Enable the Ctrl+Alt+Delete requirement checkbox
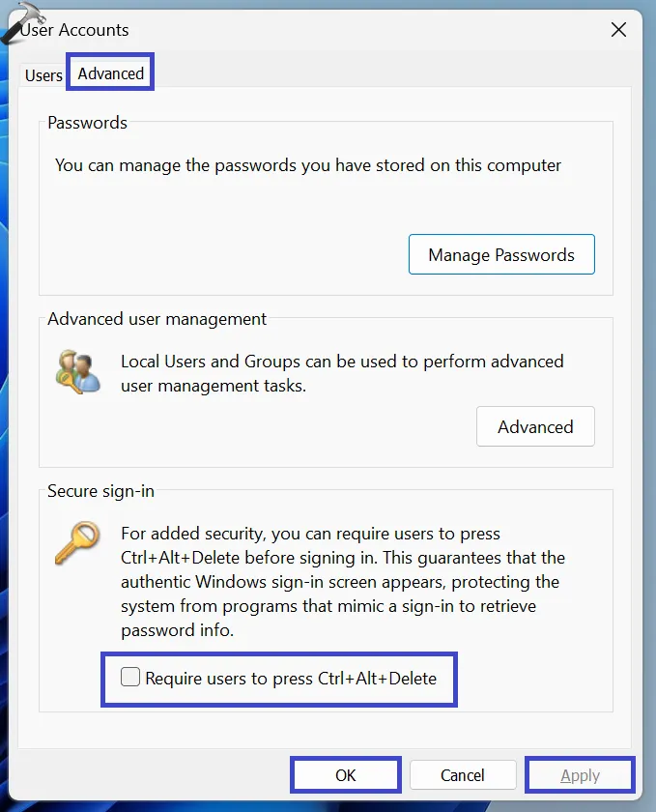The width and height of the screenshot is (656, 812). [130, 678]
